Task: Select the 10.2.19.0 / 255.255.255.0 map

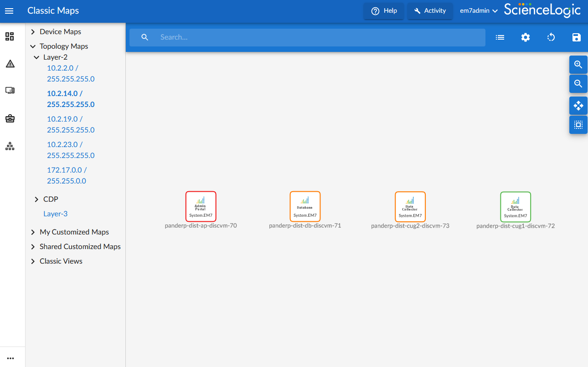Action: pyautogui.click(x=71, y=124)
